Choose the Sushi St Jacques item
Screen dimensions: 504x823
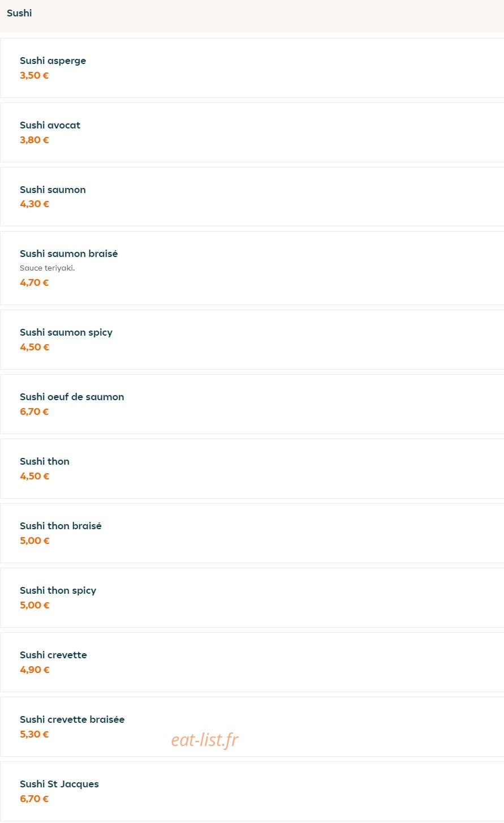point(252,791)
